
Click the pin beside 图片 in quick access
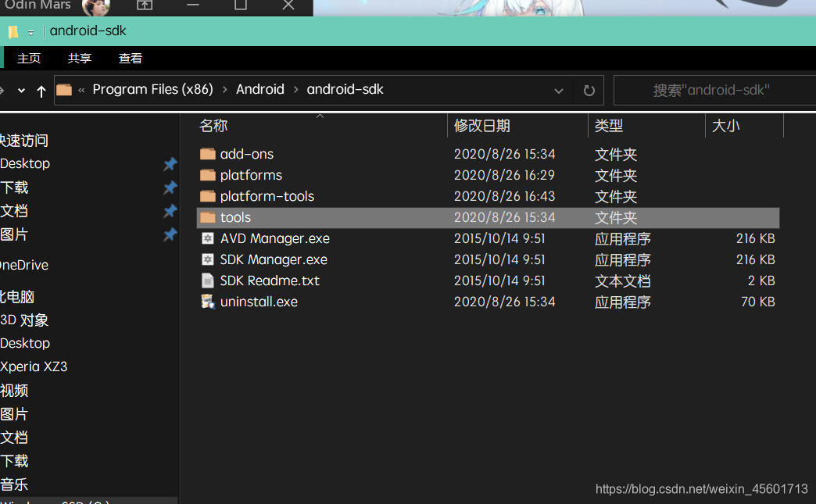tap(170, 235)
